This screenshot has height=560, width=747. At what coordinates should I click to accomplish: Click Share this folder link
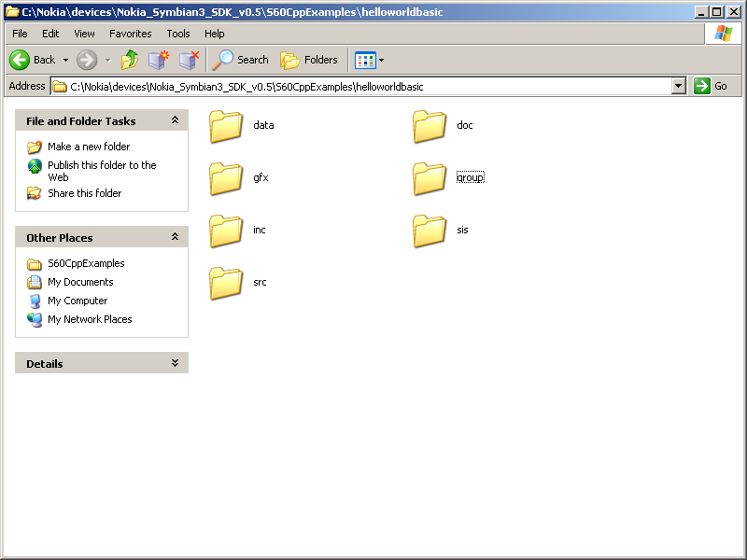point(84,193)
